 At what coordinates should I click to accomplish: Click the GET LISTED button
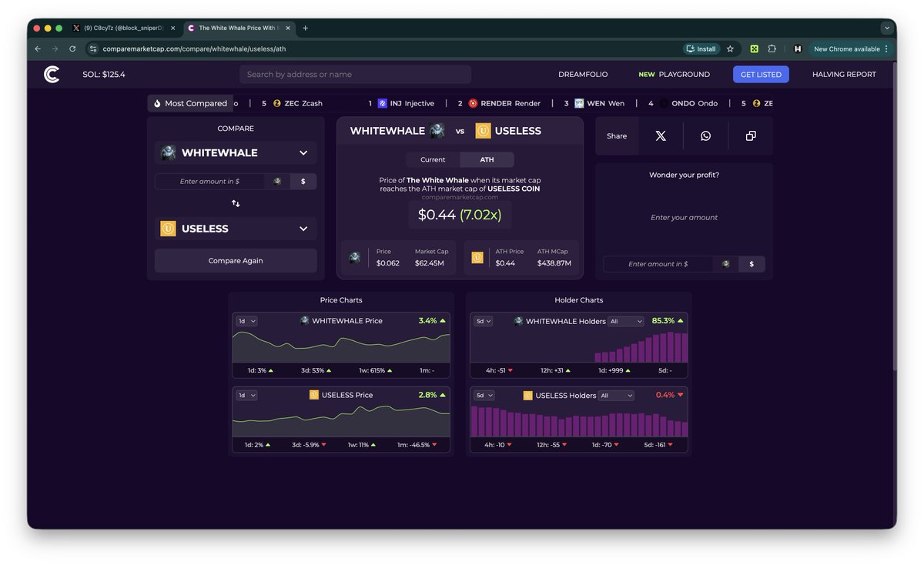click(761, 75)
